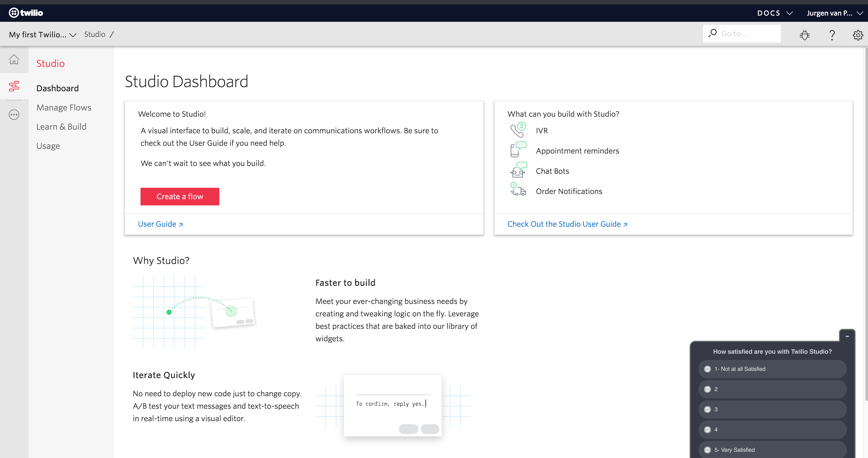The width and height of the screenshot is (868, 458).
Task: Select satisfaction rating 2
Action: click(x=772, y=389)
